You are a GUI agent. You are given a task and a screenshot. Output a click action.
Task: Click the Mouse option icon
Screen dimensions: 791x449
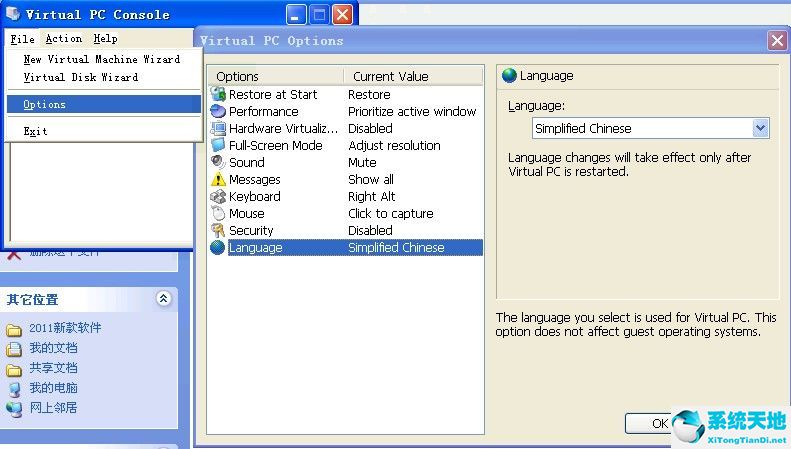218,213
